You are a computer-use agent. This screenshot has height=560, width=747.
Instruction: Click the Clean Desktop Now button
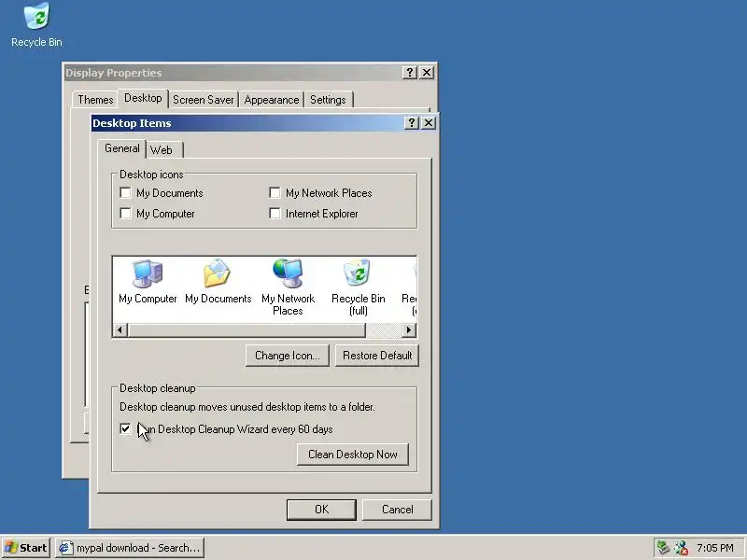tap(353, 455)
